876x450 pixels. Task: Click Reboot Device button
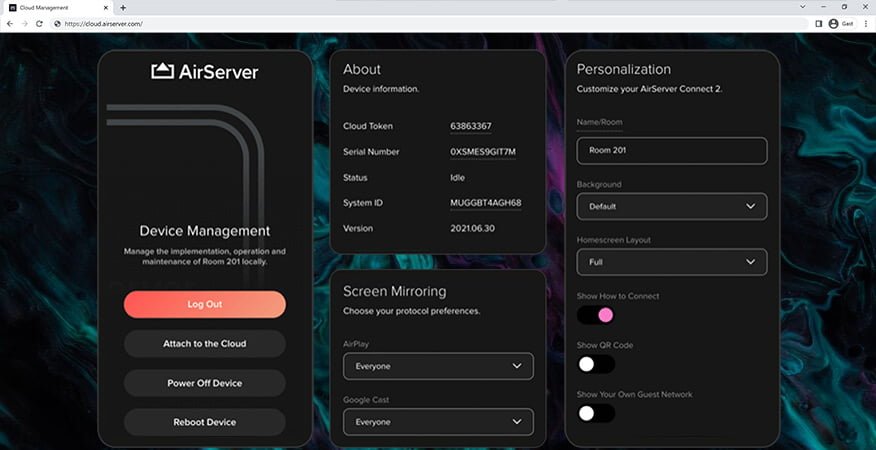[204, 423]
